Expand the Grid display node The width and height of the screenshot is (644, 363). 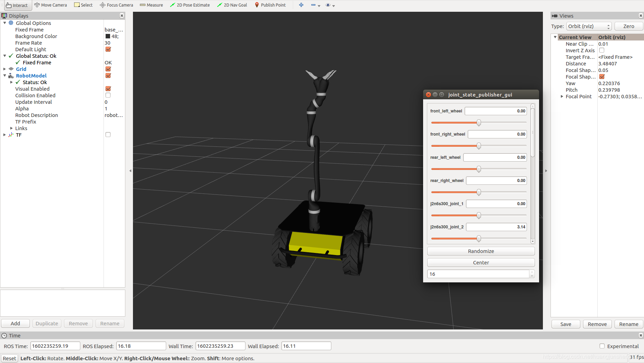[x=5, y=69]
